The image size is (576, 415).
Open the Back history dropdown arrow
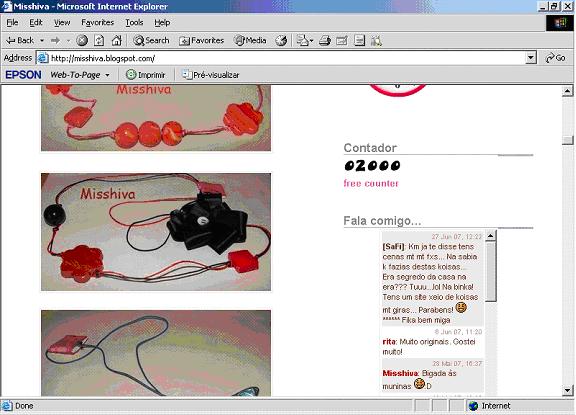click(x=42, y=40)
